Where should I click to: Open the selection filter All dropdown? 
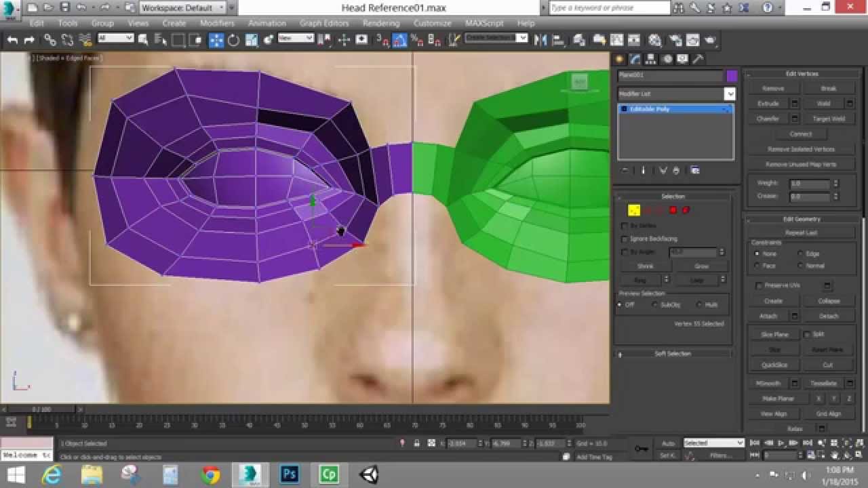(x=115, y=38)
